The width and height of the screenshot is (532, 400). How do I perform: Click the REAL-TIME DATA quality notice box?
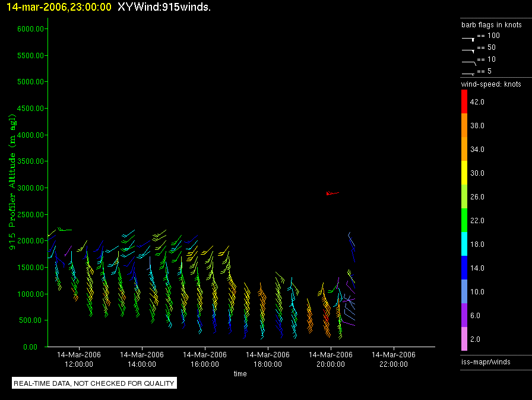[x=94, y=383]
